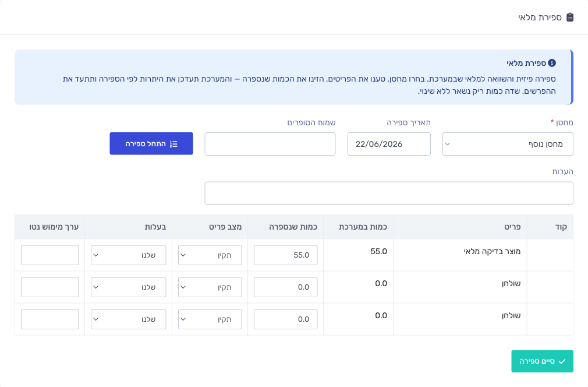Screen dimensions: 588x387
Task: Click the info icon in the blue notice
Action: pyautogui.click(x=552, y=63)
